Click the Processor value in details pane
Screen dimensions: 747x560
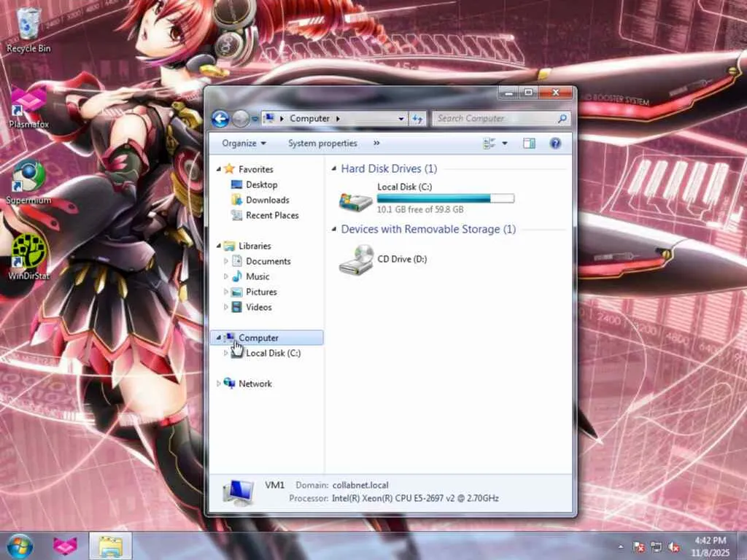[415, 498]
